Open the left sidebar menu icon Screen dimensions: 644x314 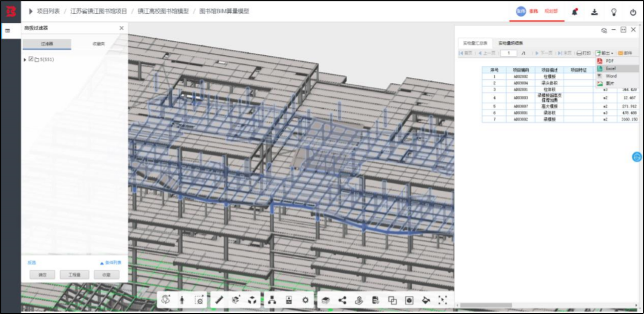[7, 31]
